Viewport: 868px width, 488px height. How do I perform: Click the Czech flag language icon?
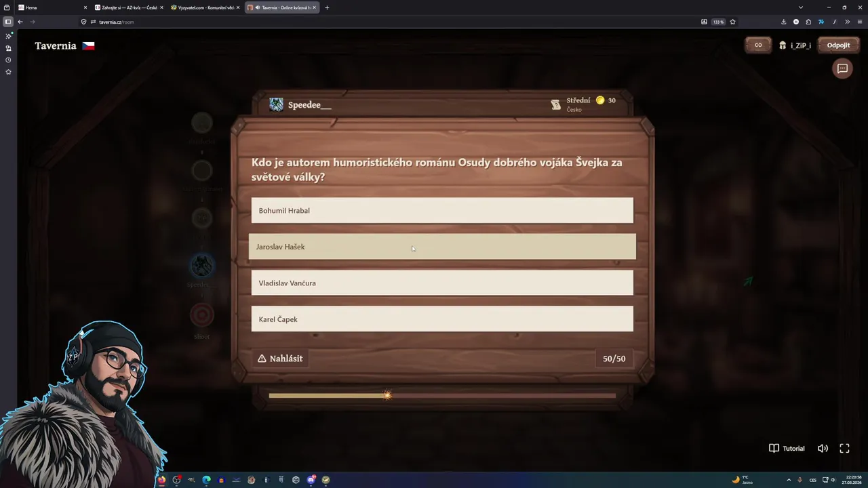pyautogui.click(x=88, y=46)
